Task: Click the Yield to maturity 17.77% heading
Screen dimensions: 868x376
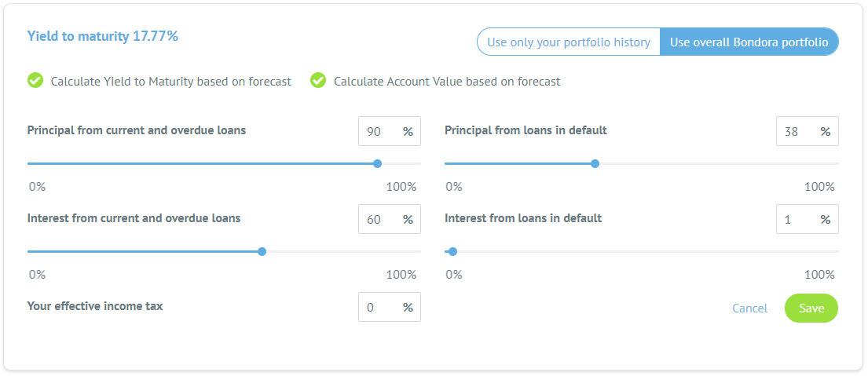Action: 103,36
